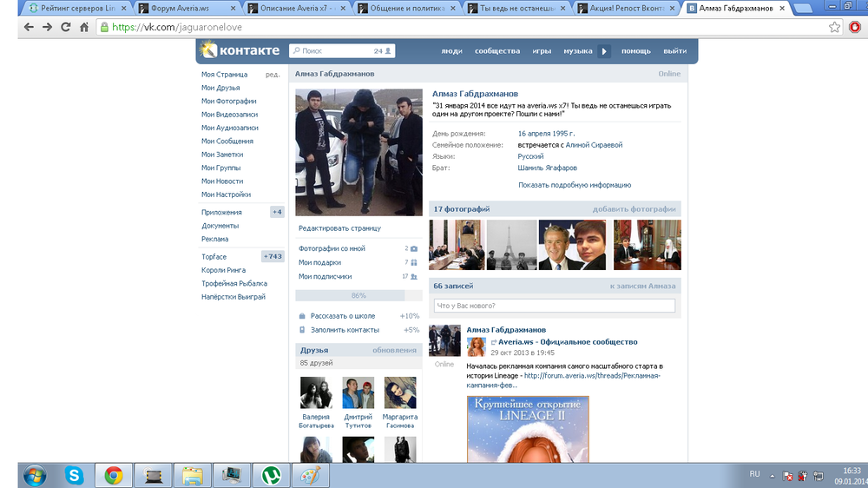
Task: Click the camera icon next to Фотографии со мной
Action: (414, 248)
